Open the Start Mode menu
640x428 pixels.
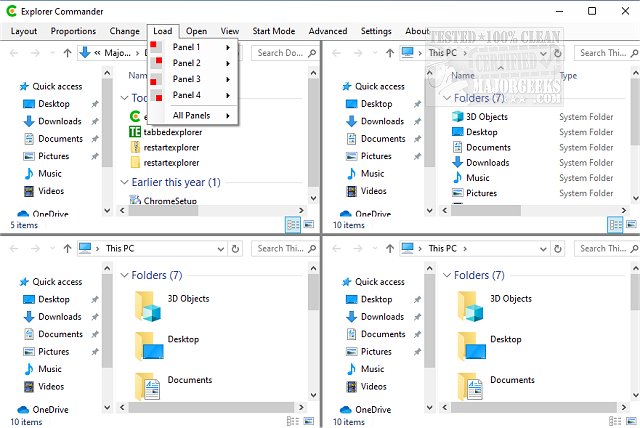click(x=274, y=31)
